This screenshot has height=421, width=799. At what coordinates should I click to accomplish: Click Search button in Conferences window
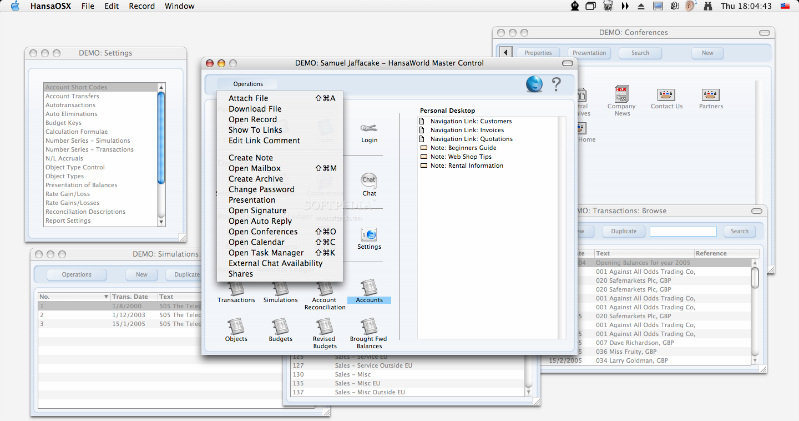click(x=640, y=52)
